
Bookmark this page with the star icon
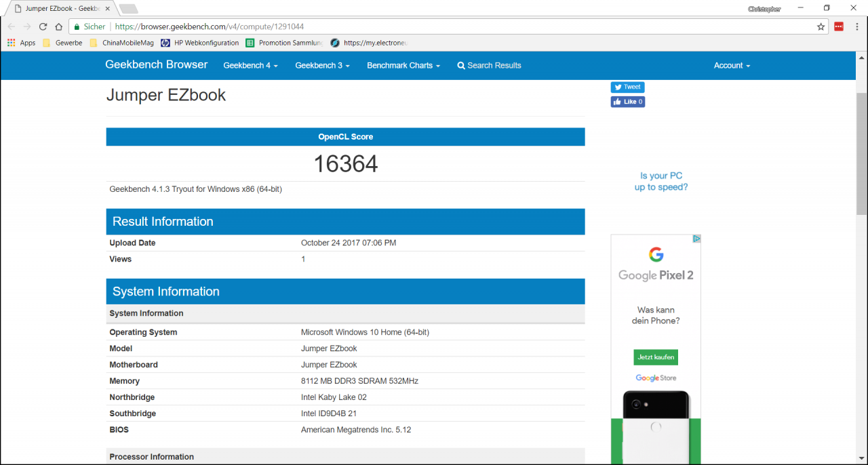(x=821, y=26)
